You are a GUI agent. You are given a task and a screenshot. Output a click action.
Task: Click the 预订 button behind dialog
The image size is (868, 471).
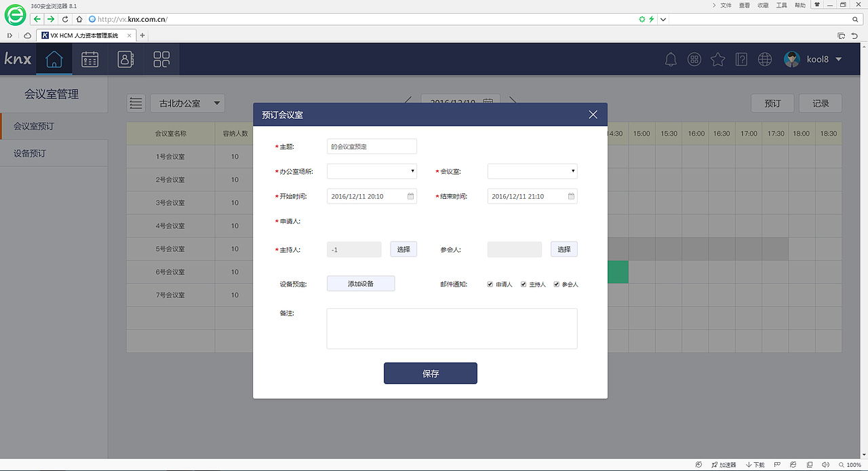[772, 103]
